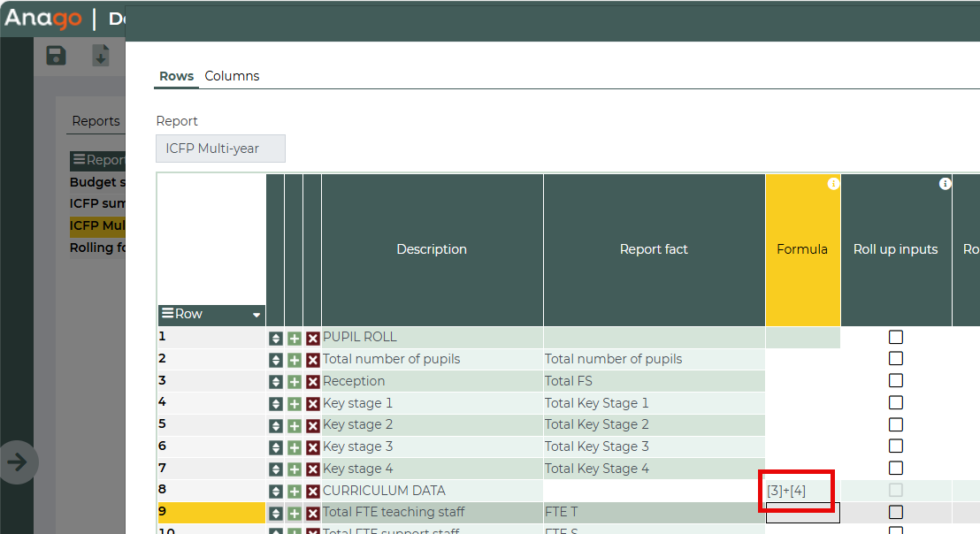980x534 pixels.
Task: Remove the CURRICULUM DATA row with red X
Action: coord(312,492)
